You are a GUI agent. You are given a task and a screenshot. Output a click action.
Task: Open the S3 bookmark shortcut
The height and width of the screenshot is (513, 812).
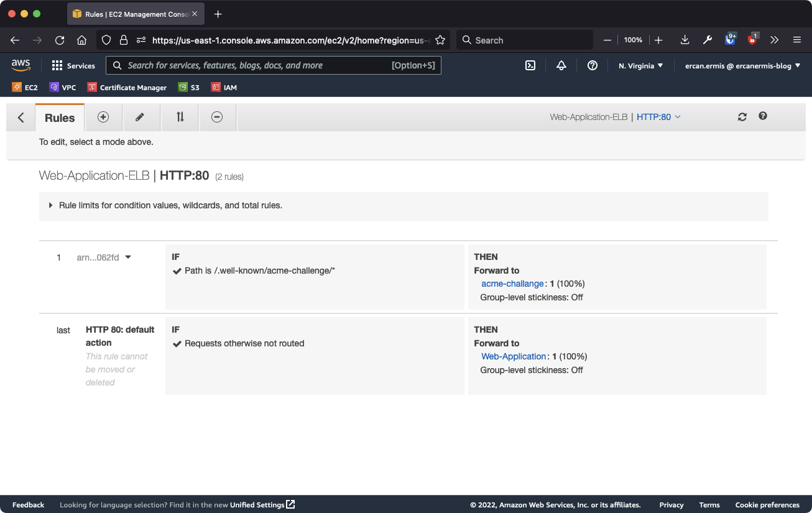[189, 88]
